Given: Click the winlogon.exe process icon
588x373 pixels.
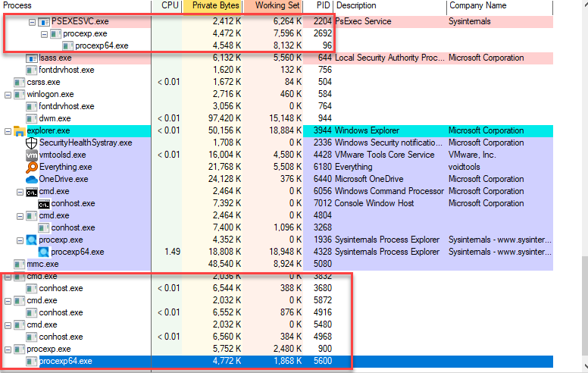Looking at the screenshot, I should (x=20, y=95).
